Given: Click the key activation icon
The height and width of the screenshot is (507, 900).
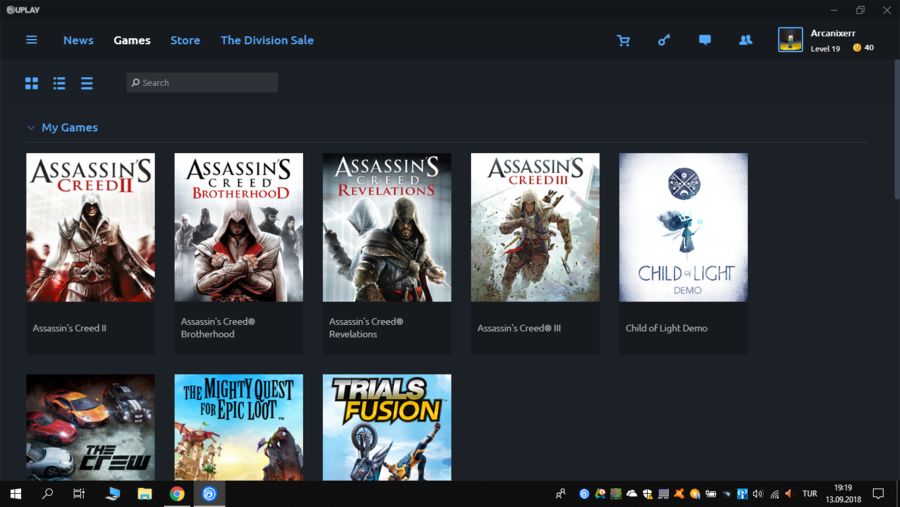Looking at the screenshot, I should coord(664,40).
